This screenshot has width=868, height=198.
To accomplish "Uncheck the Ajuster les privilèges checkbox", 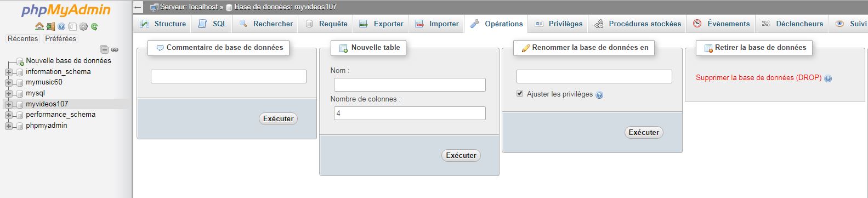I will (x=520, y=94).
